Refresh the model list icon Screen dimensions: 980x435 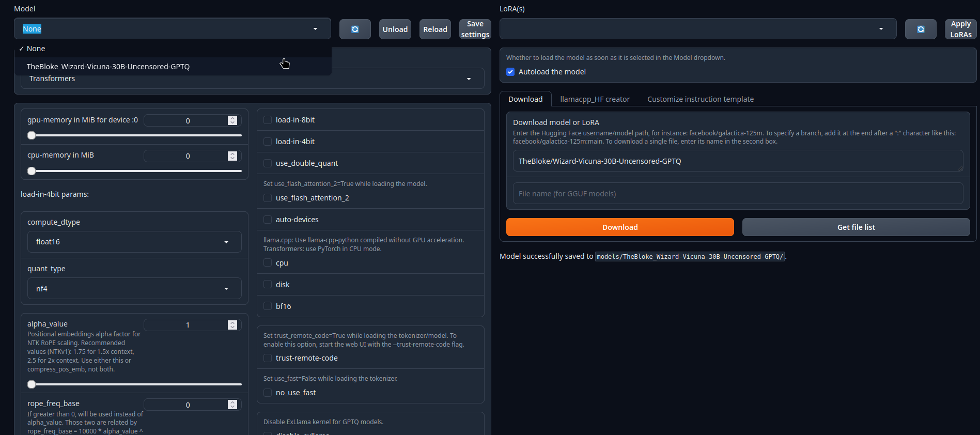[x=355, y=29]
